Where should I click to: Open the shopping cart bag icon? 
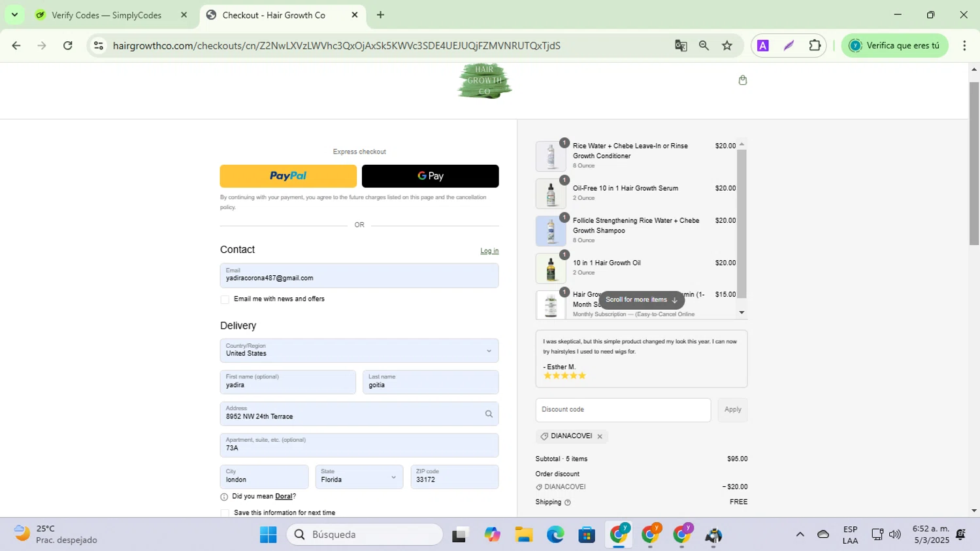coord(742,80)
